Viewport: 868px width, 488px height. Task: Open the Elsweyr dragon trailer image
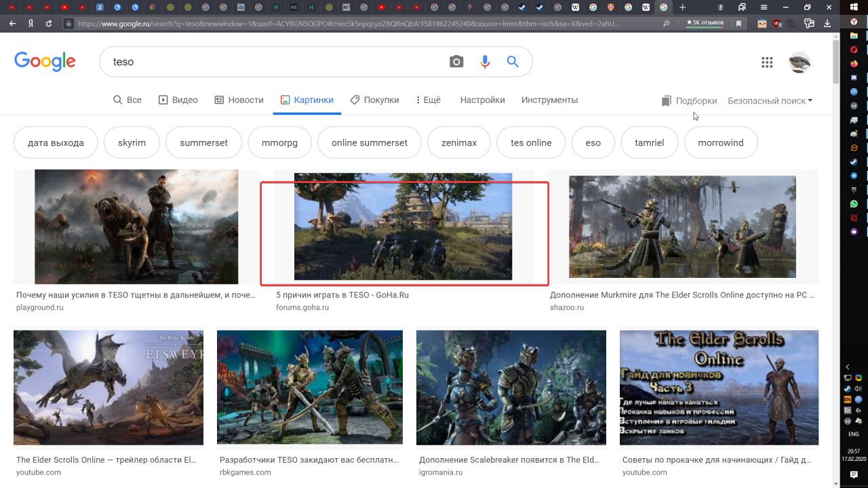[x=108, y=387]
